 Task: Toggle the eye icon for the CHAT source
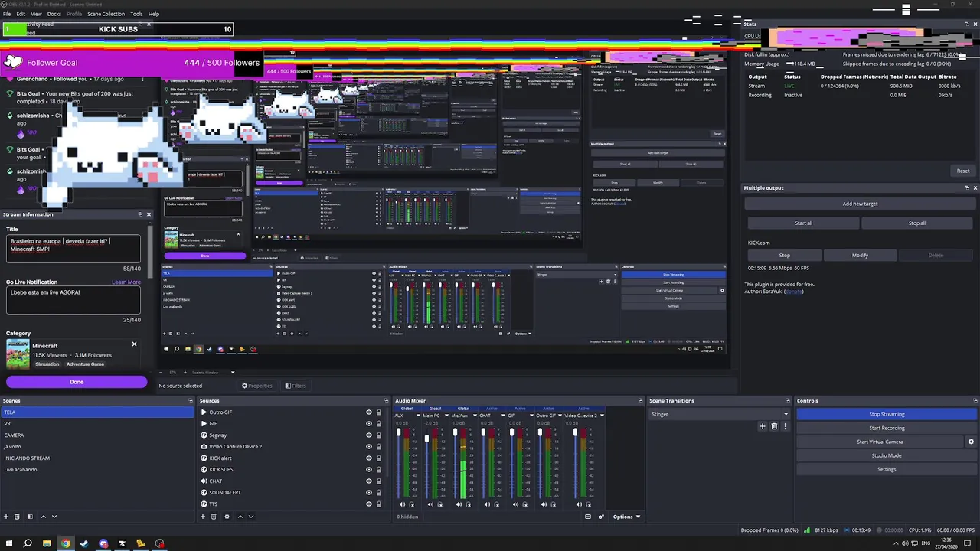(368, 481)
